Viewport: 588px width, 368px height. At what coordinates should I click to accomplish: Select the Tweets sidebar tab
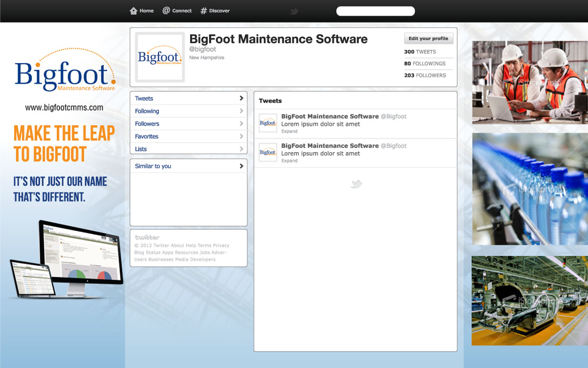[x=189, y=98]
